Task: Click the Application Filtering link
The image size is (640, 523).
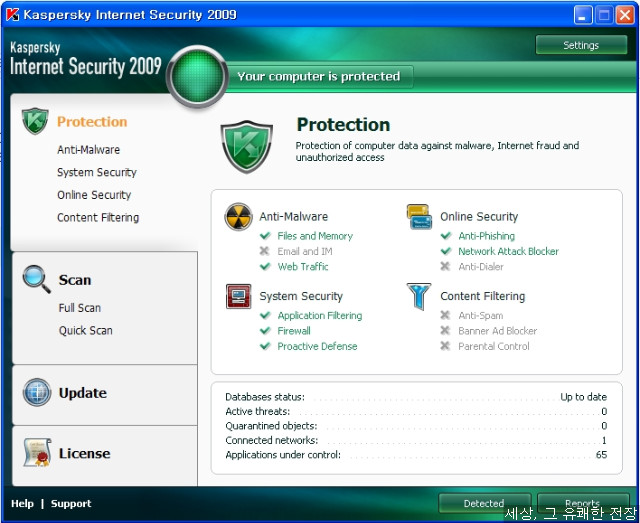Action: [320, 316]
